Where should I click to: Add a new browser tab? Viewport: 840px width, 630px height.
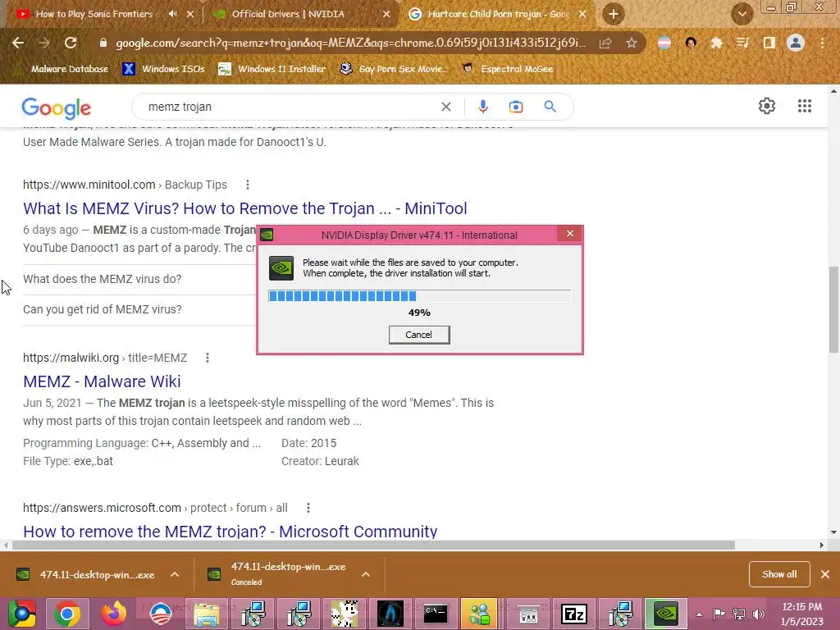614,14
